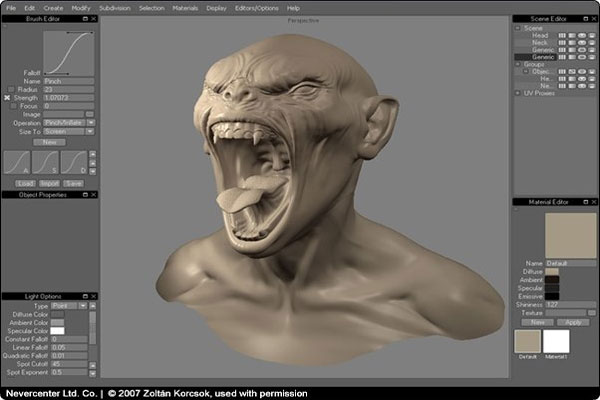
Task: Toggle visibility eye icon for Head object
Action: (x=582, y=36)
